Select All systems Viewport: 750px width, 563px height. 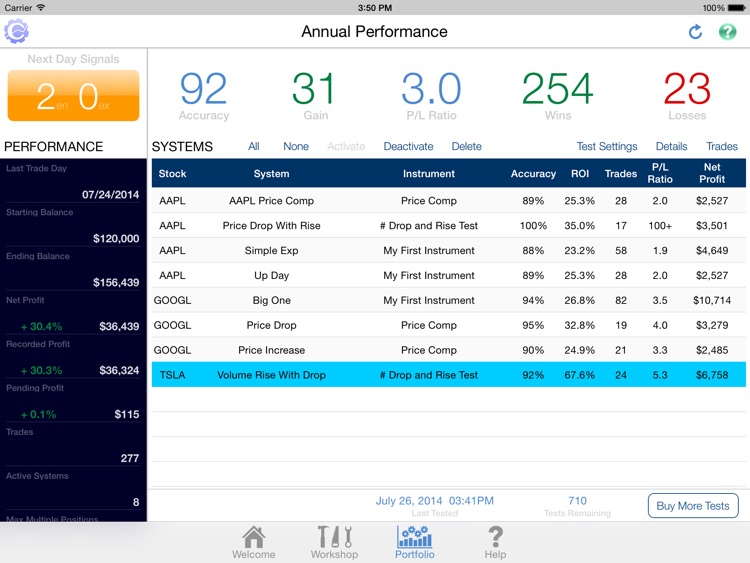point(254,146)
